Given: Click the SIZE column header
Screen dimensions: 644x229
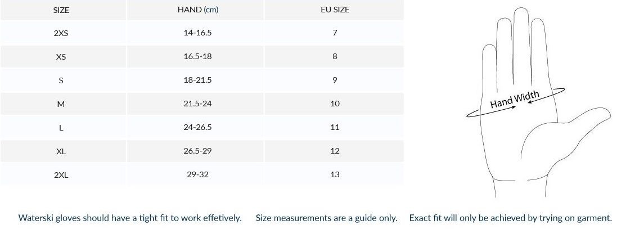Looking at the screenshot, I should [61, 10].
